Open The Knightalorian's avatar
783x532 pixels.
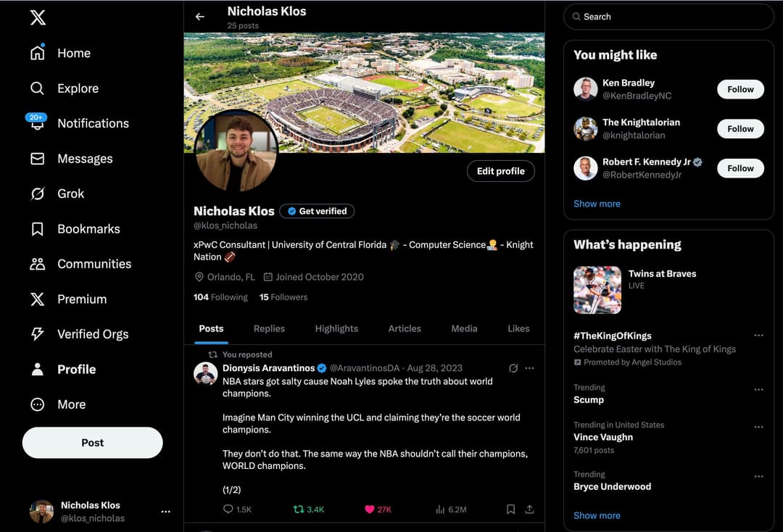[x=585, y=129]
